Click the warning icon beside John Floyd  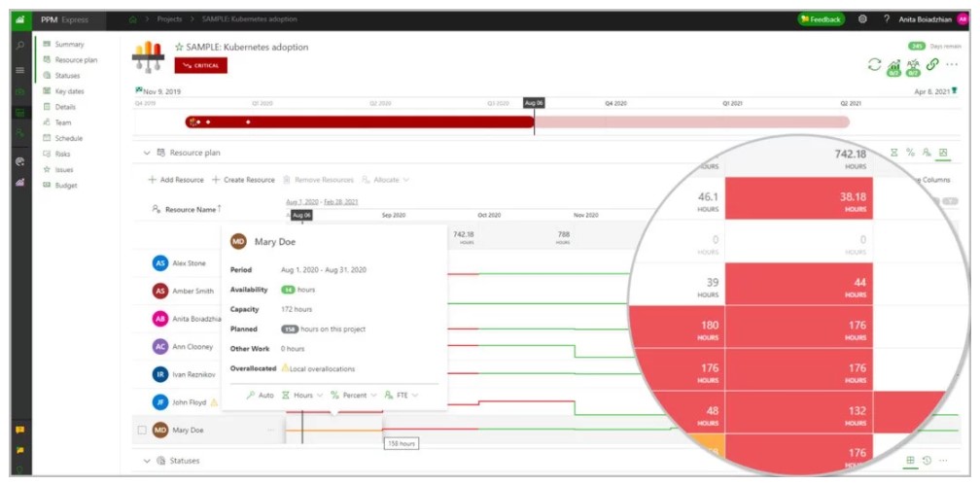[214, 402]
